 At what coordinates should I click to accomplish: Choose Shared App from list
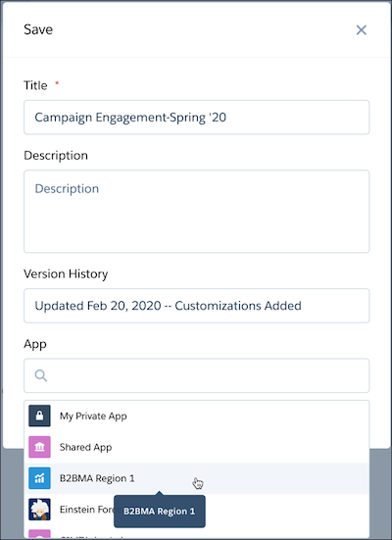coord(197,447)
